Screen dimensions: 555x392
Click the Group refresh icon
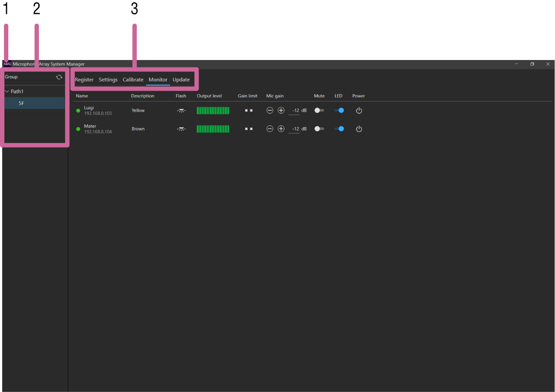[x=59, y=77]
